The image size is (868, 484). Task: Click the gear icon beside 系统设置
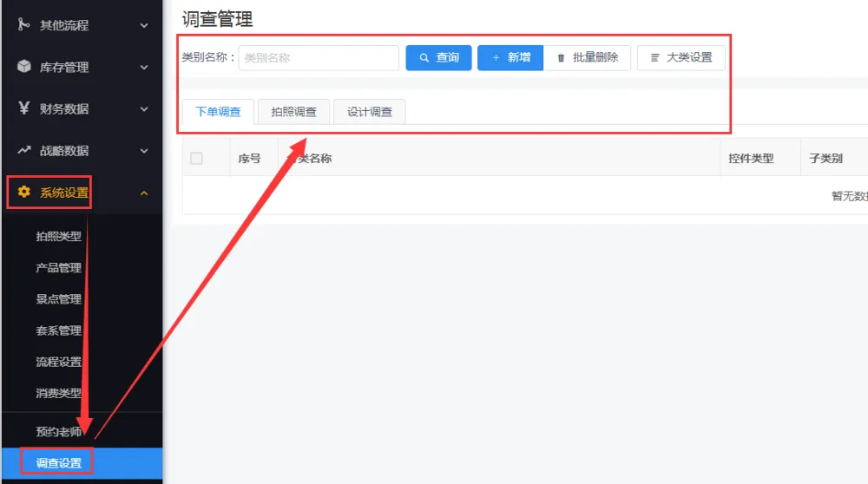pyautogui.click(x=24, y=192)
